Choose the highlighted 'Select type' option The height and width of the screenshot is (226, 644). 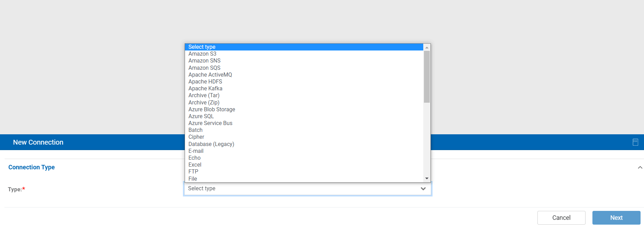pyautogui.click(x=304, y=47)
